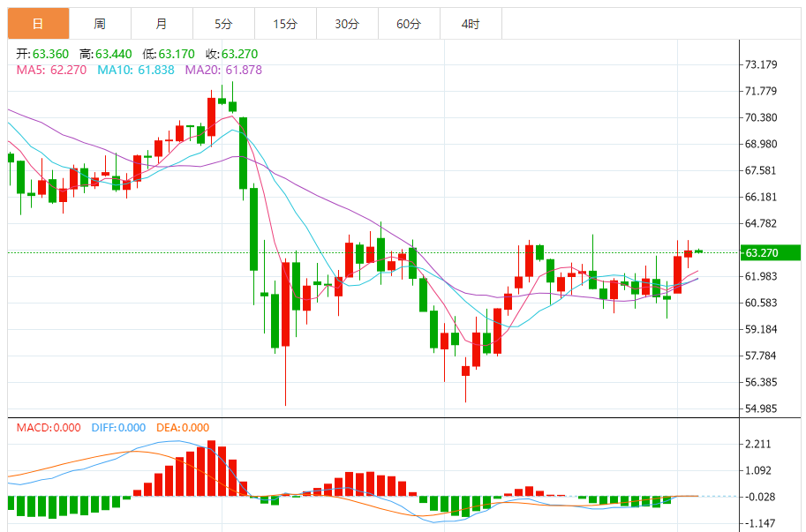This screenshot has width=806, height=532.
Task: Click the 54.985 price axis label
Action: (761, 408)
